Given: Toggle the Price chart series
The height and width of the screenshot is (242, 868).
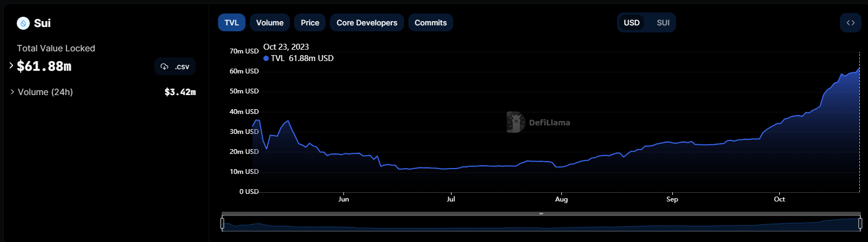Looking at the screenshot, I should point(310,23).
